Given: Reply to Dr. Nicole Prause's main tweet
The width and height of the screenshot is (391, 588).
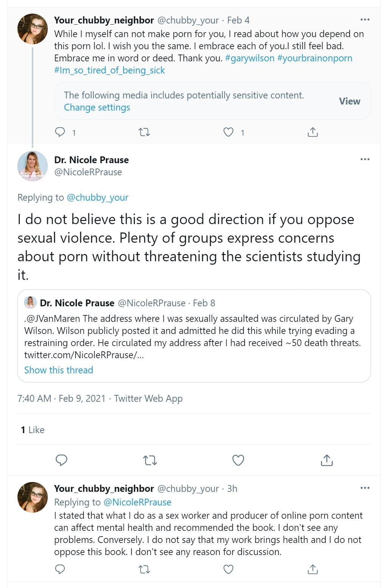Looking at the screenshot, I should click(x=61, y=460).
